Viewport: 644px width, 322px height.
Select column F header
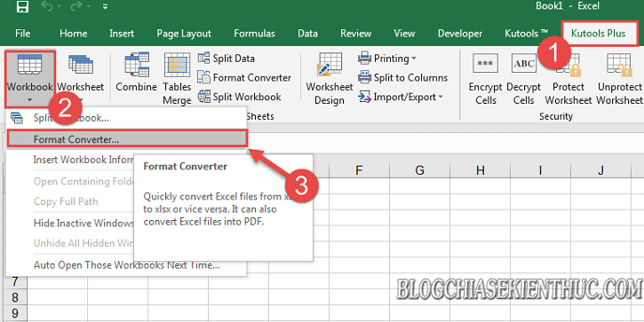point(360,169)
